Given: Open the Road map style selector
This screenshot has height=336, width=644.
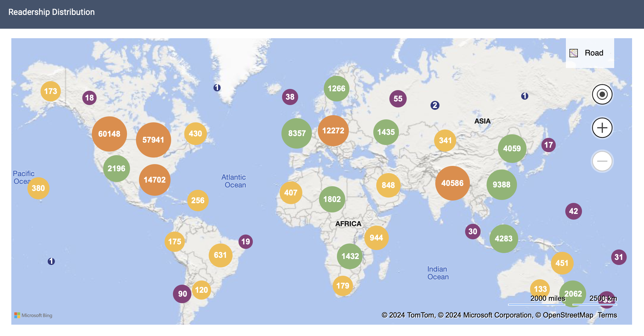Looking at the screenshot, I should [594, 53].
